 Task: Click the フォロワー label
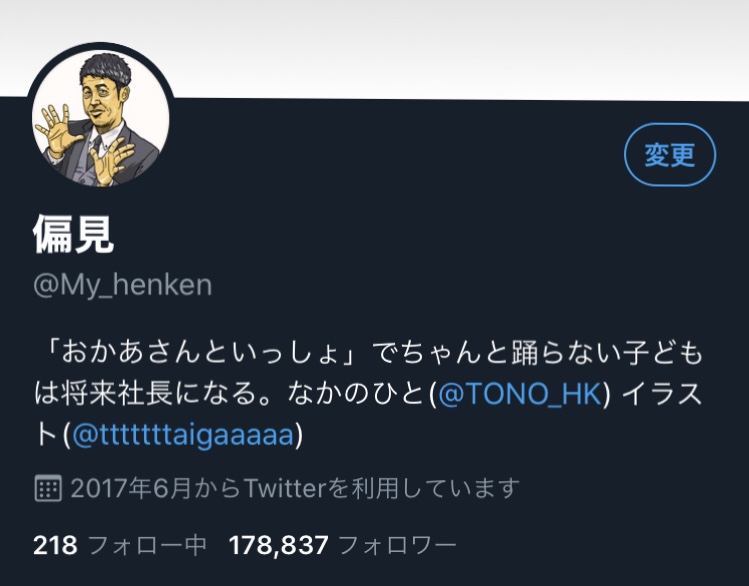coord(397,545)
